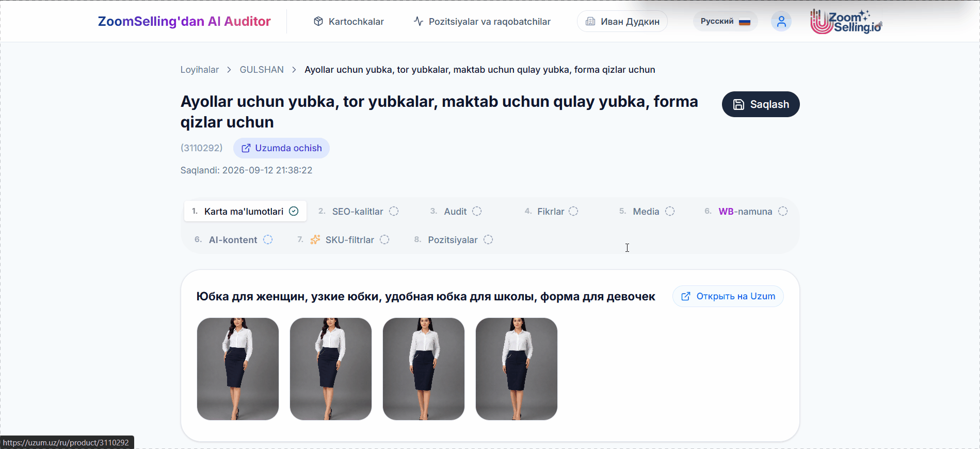Switch language using the Русский selector

(725, 21)
